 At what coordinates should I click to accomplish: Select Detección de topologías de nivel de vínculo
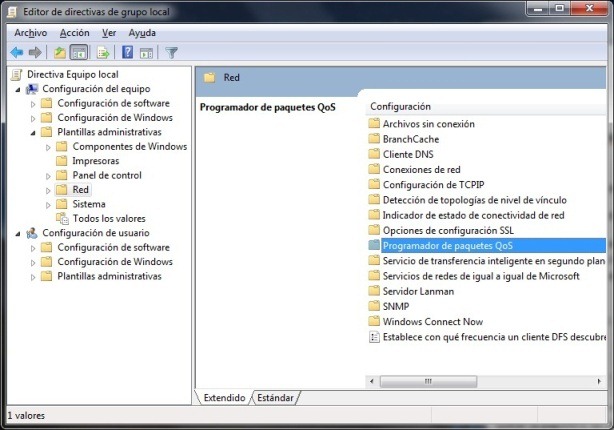[475, 200]
